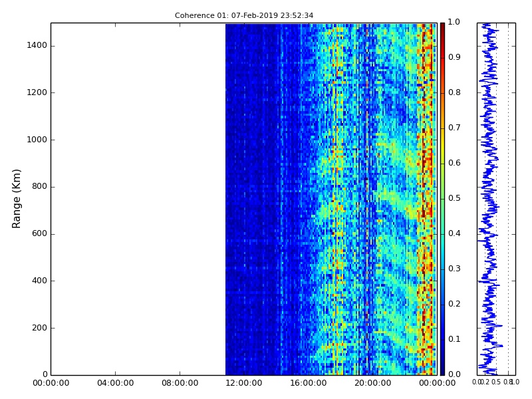This screenshot has width=532, height=399.
Task: Click the colorbar 0.2 label
Action: tap(454, 304)
